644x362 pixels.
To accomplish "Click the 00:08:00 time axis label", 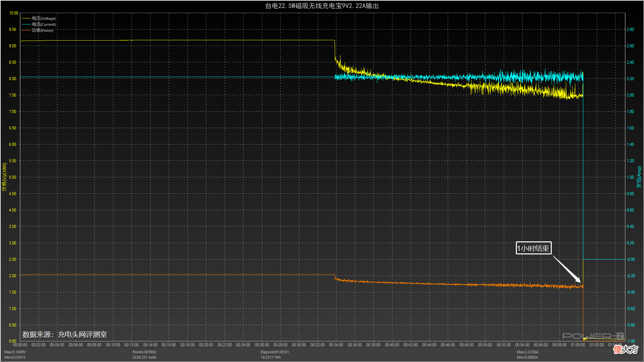I will (94, 345).
